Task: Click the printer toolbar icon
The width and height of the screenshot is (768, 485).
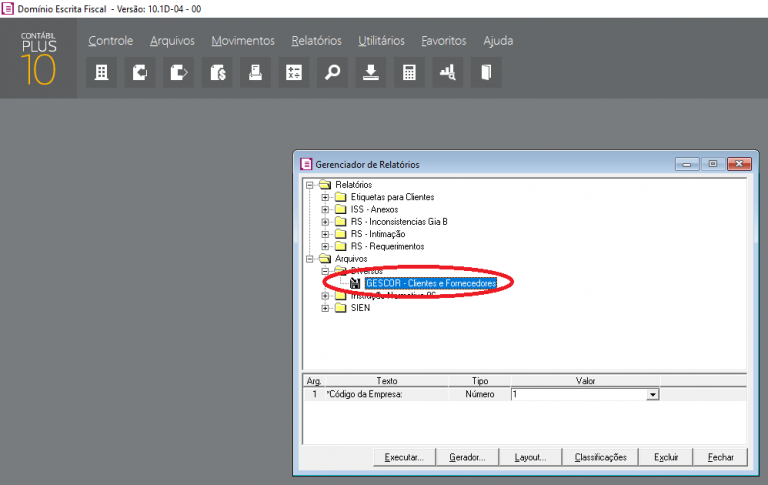Action: pyautogui.click(x=255, y=72)
